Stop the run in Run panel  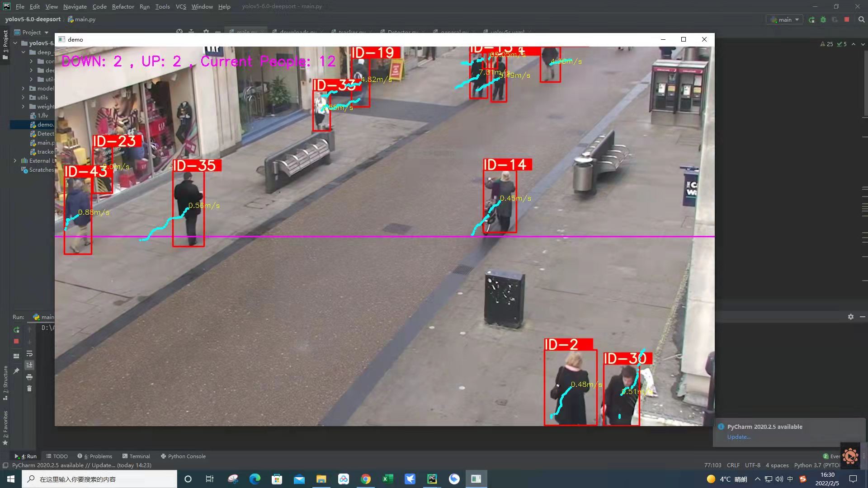coord(16,342)
